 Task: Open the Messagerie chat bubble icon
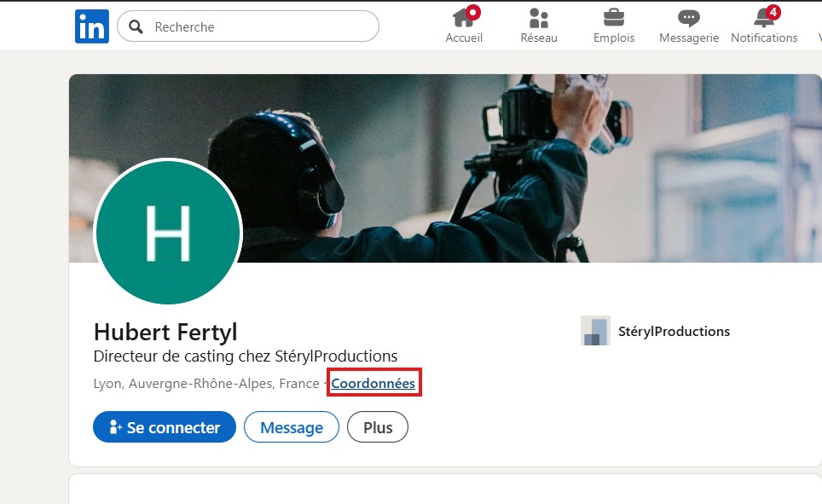coord(688,18)
